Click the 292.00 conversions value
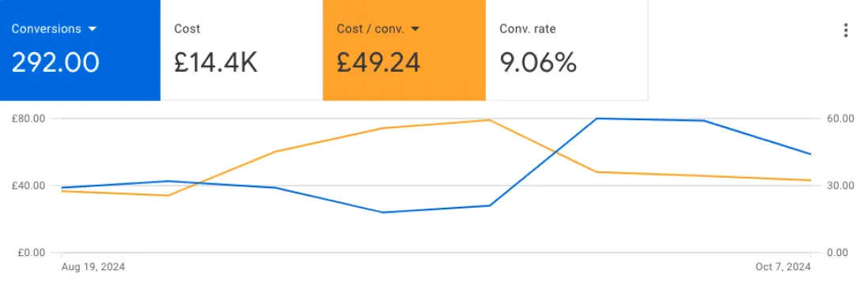The height and width of the screenshot is (286, 868). pyautogui.click(x=55, y=62)
